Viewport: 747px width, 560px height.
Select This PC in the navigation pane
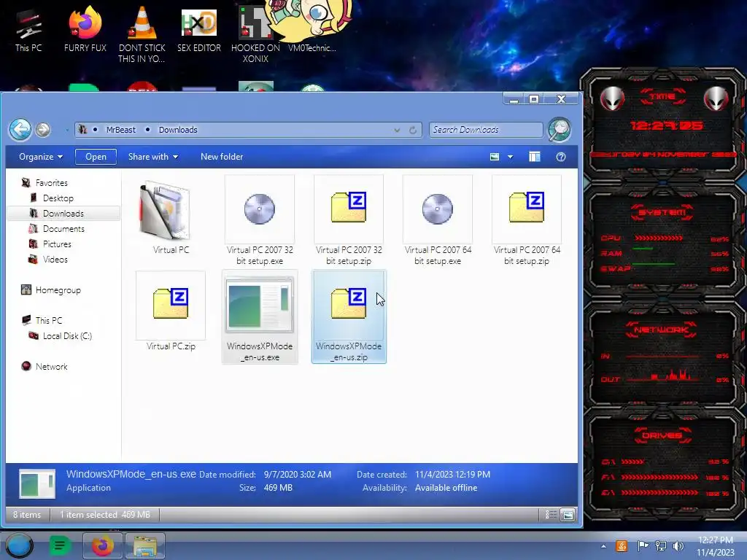point(49,321)
